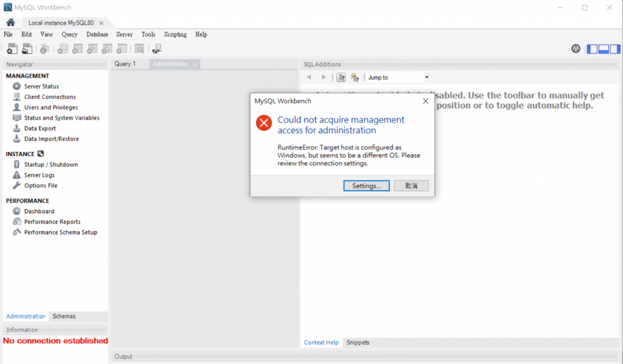This screenshot has height=364, width=623.
Task: Open Options File
Action: coord(41,185)
